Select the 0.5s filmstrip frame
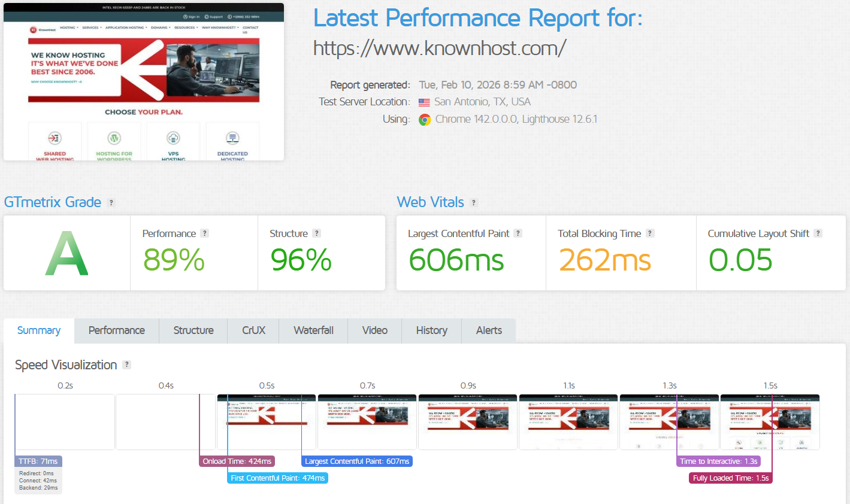Viewport: 850px width, 504px height. tap(267, 422)
